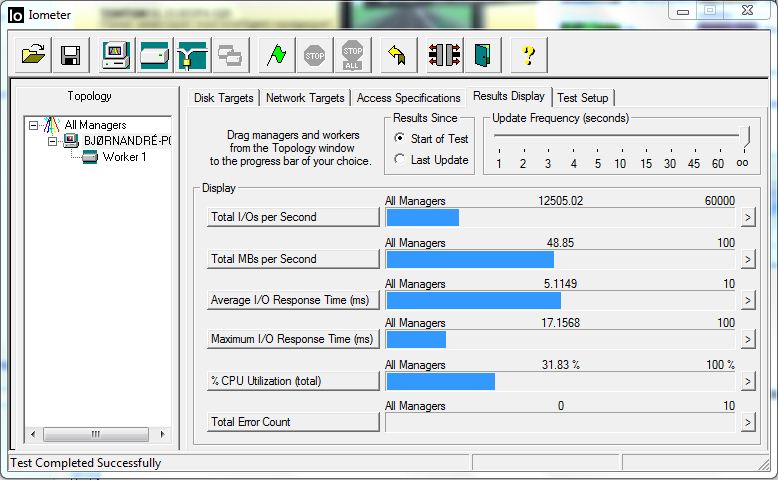This screenshot has height=480, width=778.
Task: Click the 17.1568 maximum response value
Action: 560,323
